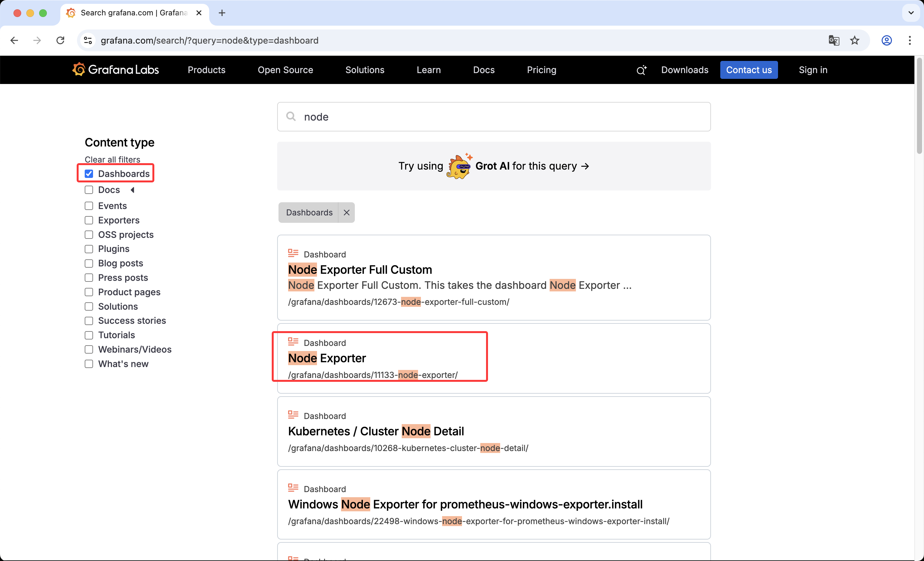924x561 pixels.
Task: Select the Webinars/Videos checkbox
Action: pyautogui.click(x=89, y=350)
